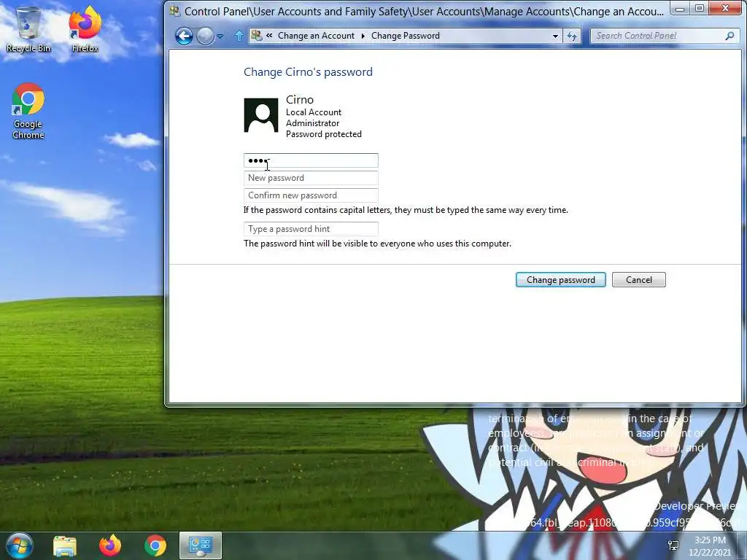Open the Windows Start menu orb
This screenshot has width=747, height=560.
pos(20,545)
